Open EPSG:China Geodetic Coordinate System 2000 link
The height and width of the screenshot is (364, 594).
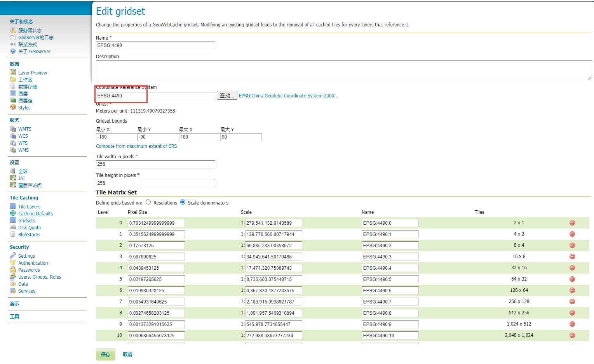pyautogui.click(x=289, y=95)
